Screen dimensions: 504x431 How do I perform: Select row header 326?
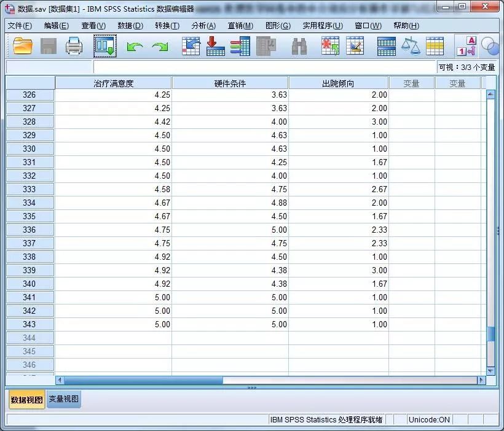pyautogui.click(x=30, y=95)
